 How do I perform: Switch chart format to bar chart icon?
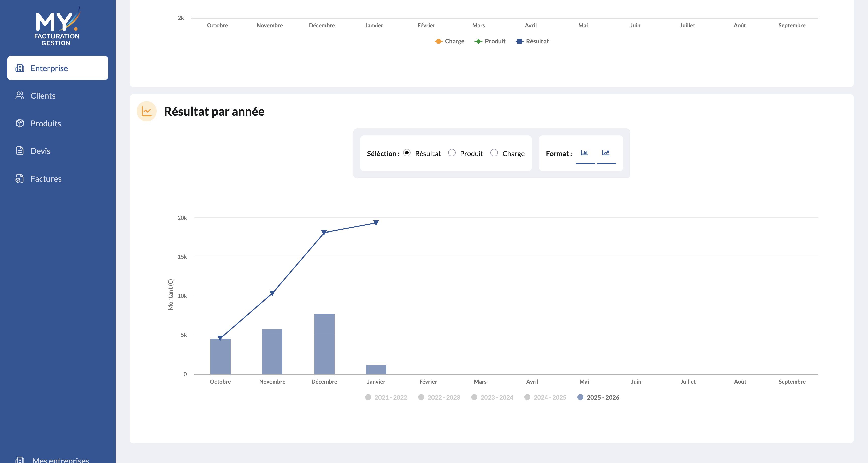pos(585,153)
